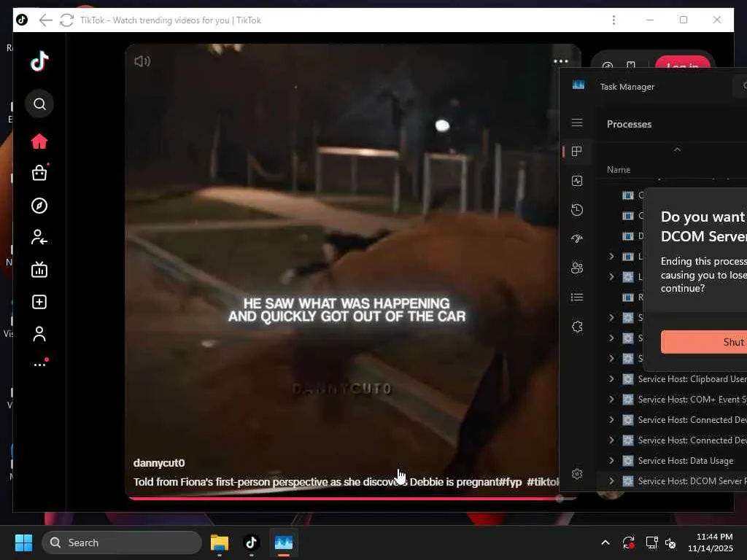Switch to Task Manager taskbar icon
Image resolution: width=747 pixels, height=560 pixels.
click(284, 542)
